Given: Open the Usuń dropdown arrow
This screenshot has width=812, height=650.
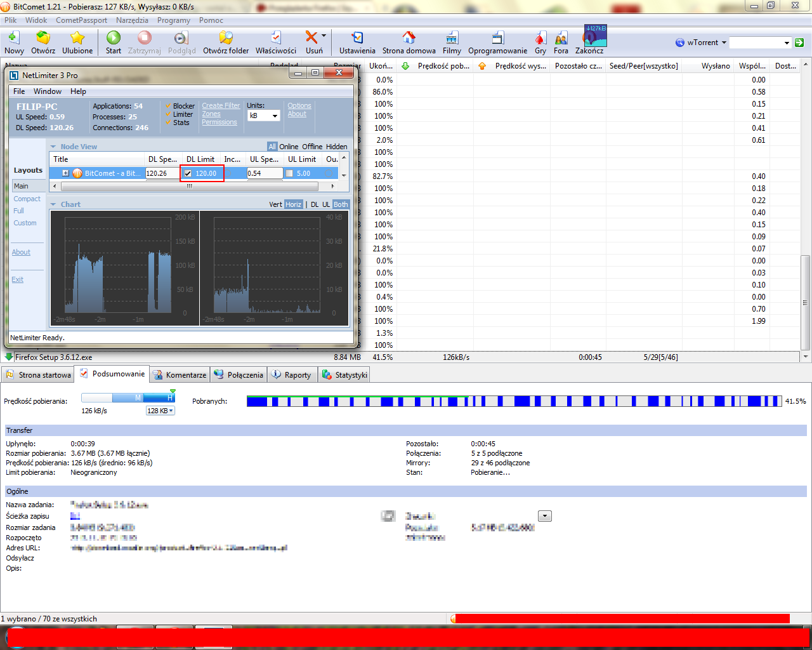Looking at the screenshot, I should point(324,36).
